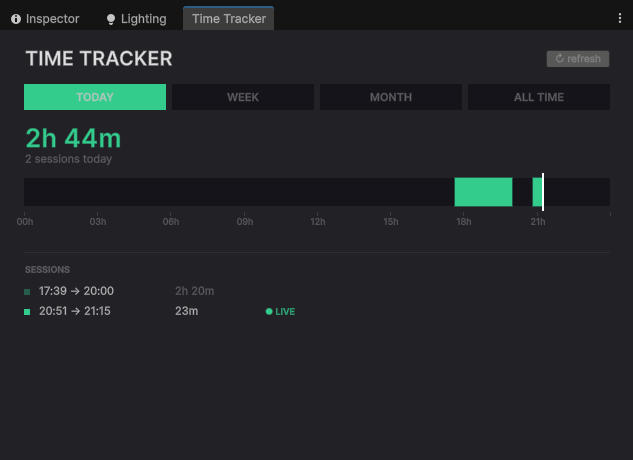Click the 06h tick label on timeline
Screen dimensions: 633x460
pos(171,222)
